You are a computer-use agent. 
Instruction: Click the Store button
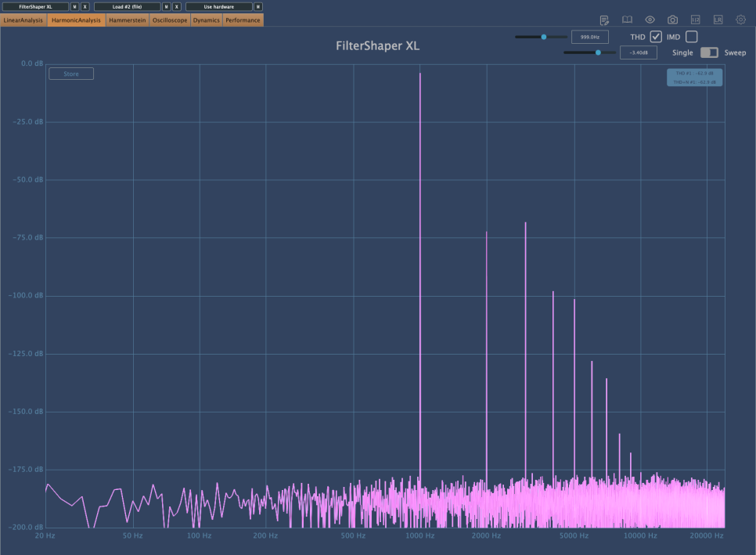pos(71,74)
